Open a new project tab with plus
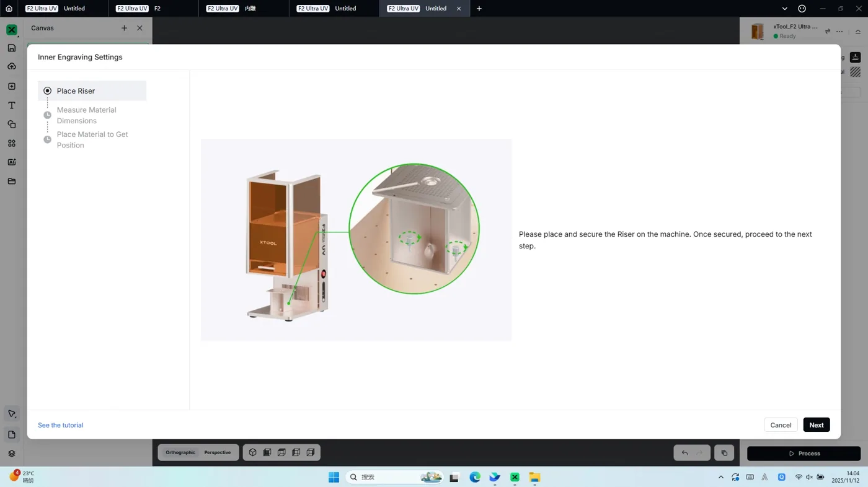 coord(479,9)
